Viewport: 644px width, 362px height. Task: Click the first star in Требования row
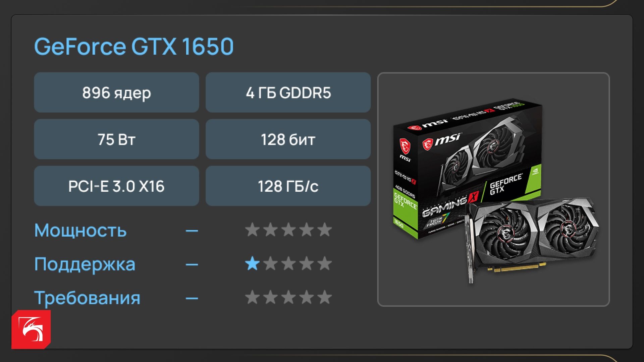[x=252, y=297]
